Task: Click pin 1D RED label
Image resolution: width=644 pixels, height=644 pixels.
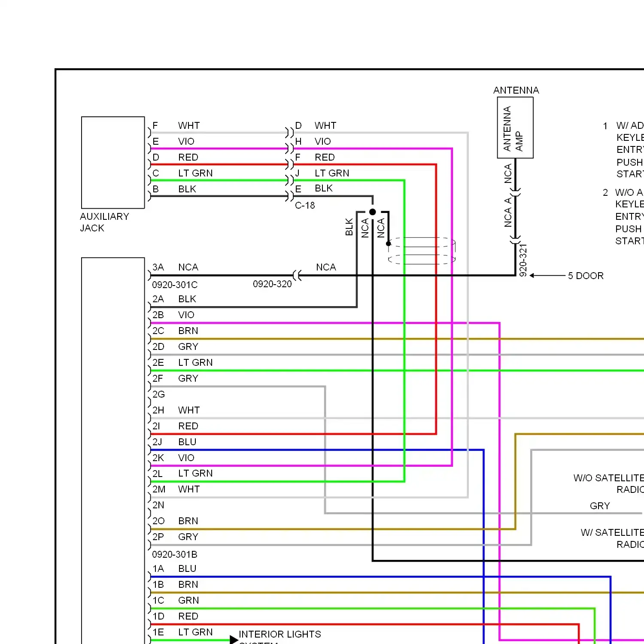Action: click(175, 616)
